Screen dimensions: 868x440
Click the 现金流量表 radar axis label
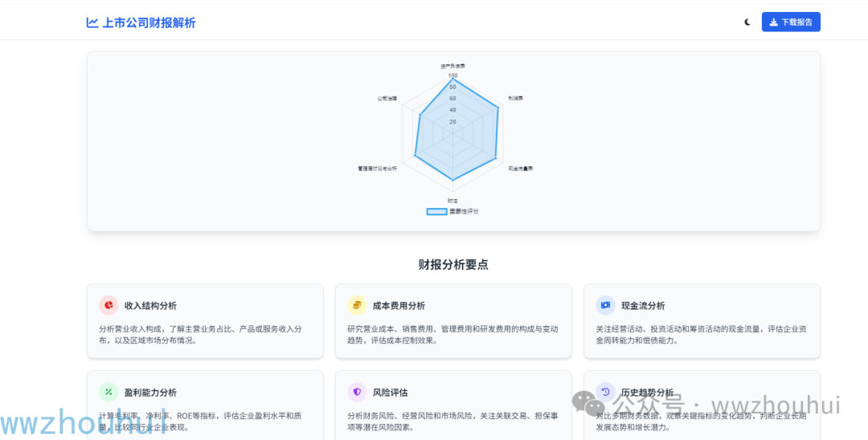(520, 168)
